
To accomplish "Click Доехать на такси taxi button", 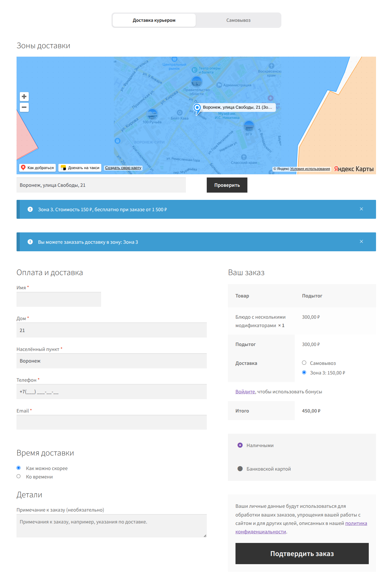I will [x=80, y=168].
